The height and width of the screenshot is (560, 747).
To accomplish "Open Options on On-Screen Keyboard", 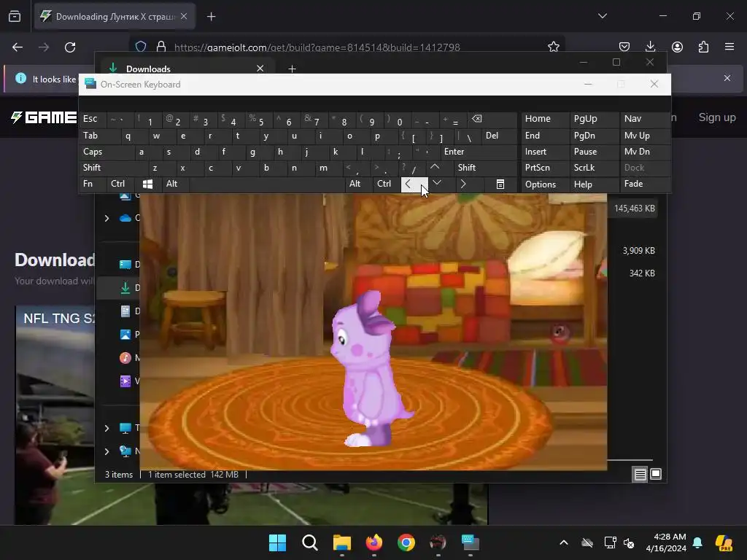I will 545,184.
